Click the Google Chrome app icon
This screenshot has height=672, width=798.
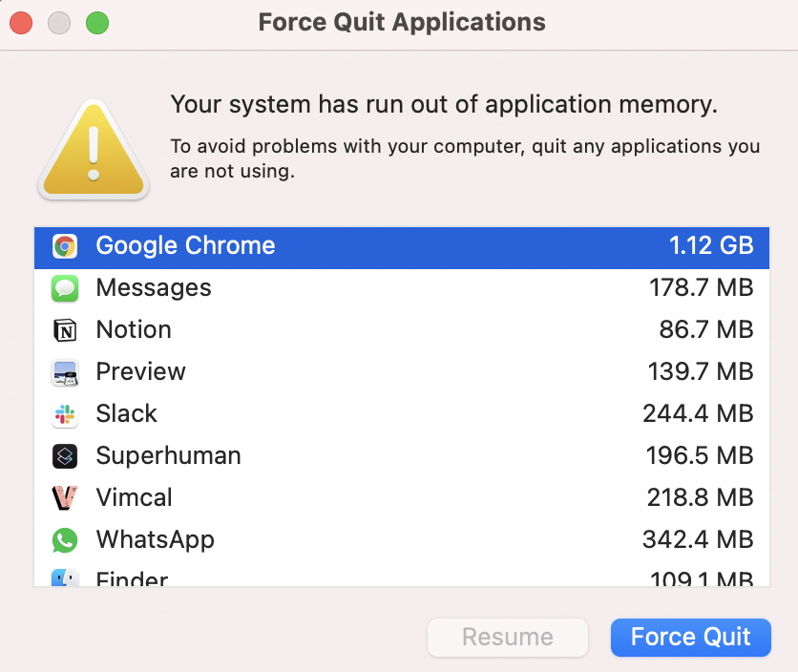(x=65, y=246)
